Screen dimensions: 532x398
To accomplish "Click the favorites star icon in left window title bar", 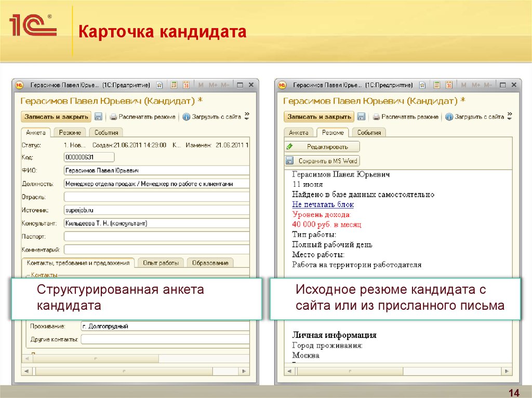I will pyautogui.click(x=159, y=85).
